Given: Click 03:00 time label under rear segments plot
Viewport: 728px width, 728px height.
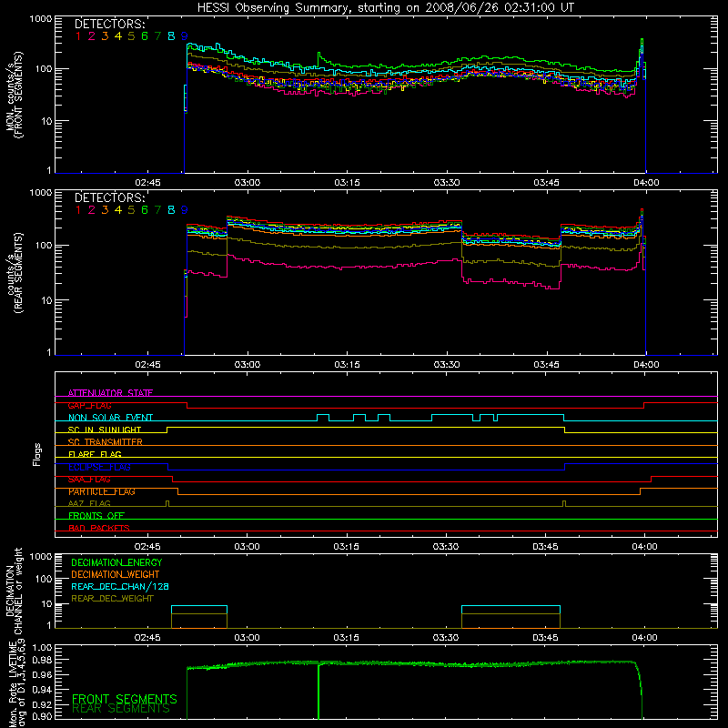Looking at the screenshot, I should point(247,365).
